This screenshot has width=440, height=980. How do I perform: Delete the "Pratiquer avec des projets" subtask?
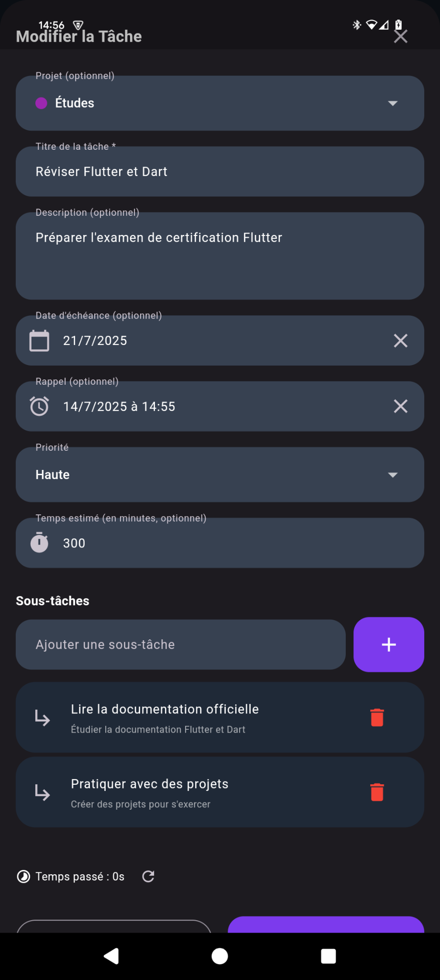coord(377,792)
